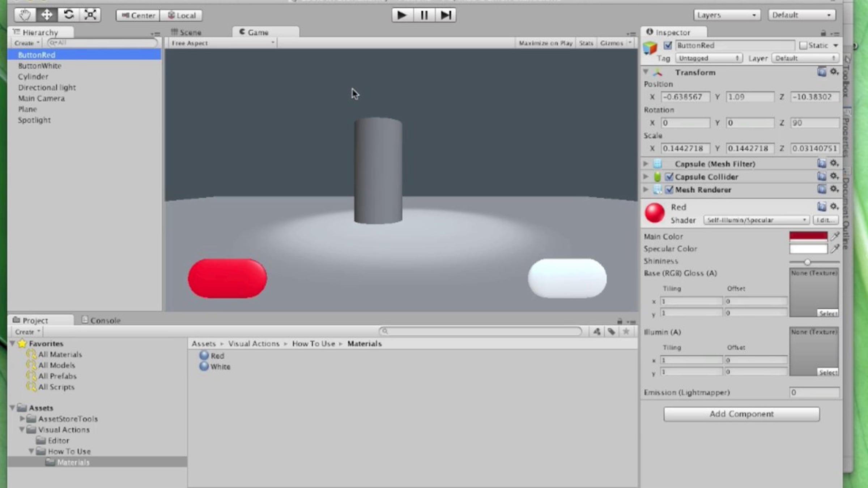Select Main Camera in Hierarchy
The width and height of the screenshot is (868, 488).
click(42, 98)
